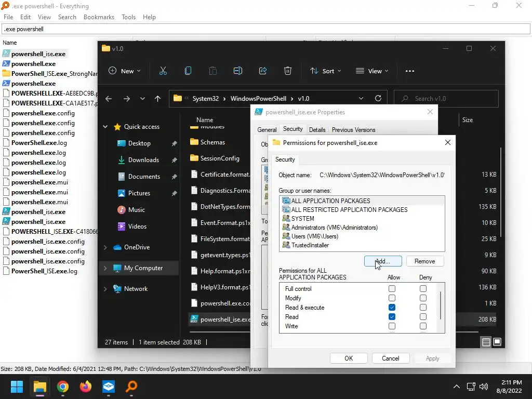This screenshot has height=399, width=532.
Task: Open the Sort dropdown in Explorer
Action: pos(325,71)
